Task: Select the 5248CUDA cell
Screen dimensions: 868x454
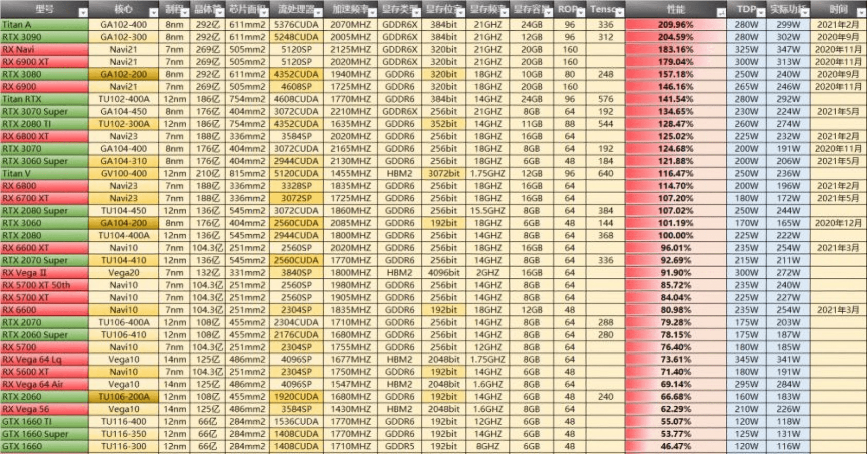Action: tap(296, 37)
